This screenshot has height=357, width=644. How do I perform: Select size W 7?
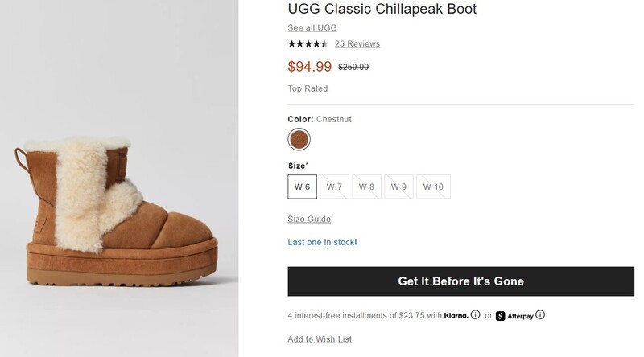coord(335,187)
